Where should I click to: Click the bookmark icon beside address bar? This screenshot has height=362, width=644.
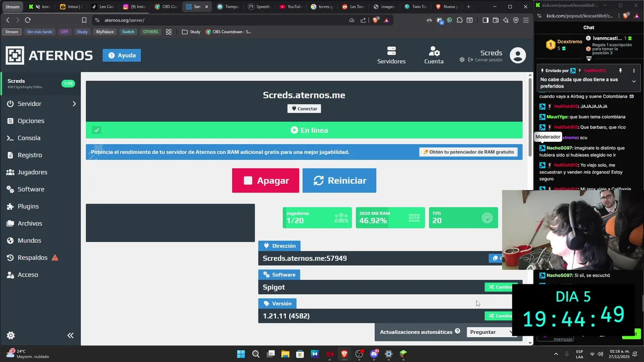(x=84, y=20)
